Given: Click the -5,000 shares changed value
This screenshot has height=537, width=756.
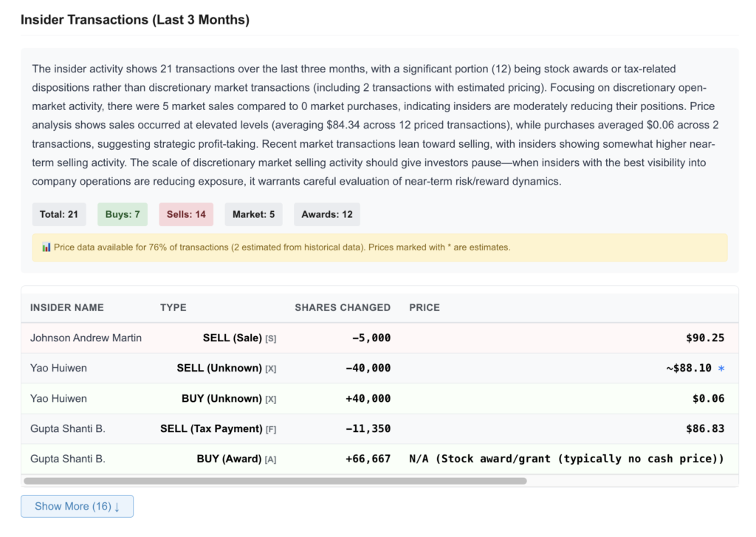Looking at the screenshot, I should [x=371, y=338].
